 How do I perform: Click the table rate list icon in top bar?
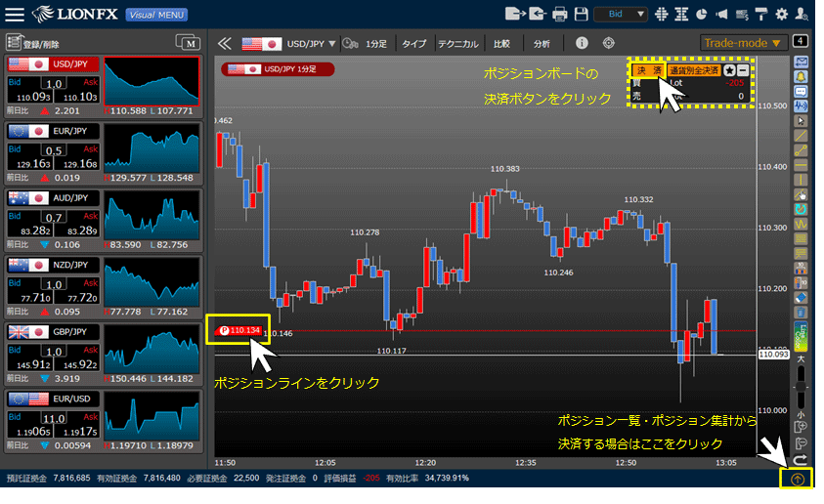(x=681, y=15)
